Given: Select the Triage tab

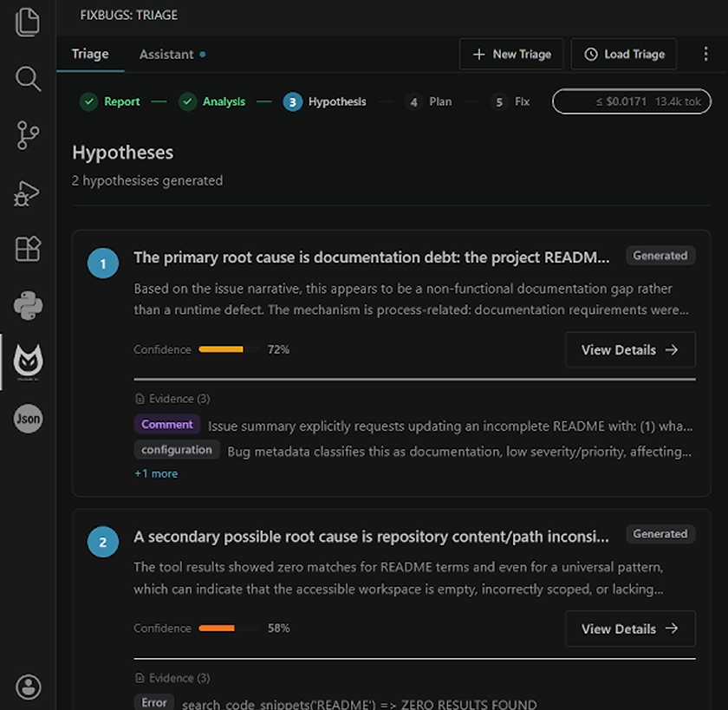Looking at the screenshot, I should [90, 54].
